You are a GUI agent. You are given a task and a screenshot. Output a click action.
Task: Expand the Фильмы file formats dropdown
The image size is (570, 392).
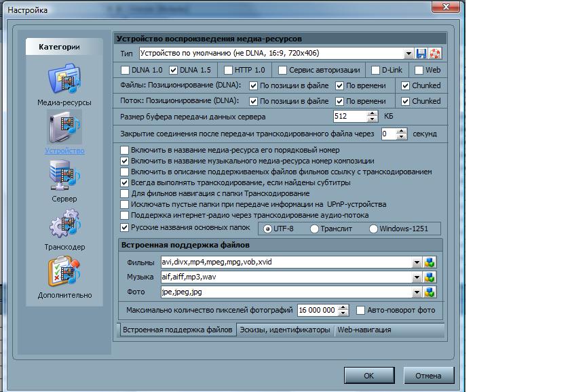tap(416, 262)
